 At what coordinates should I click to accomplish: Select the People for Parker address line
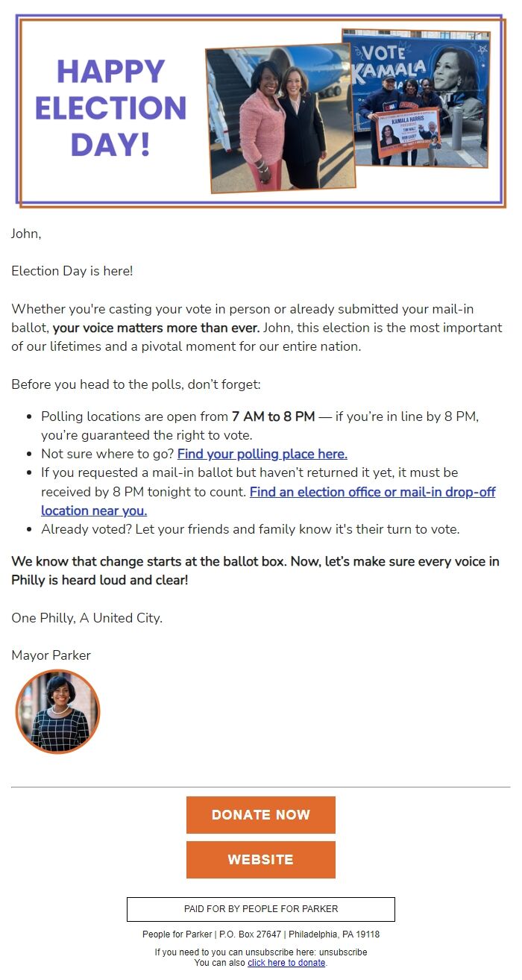[260, 934]
